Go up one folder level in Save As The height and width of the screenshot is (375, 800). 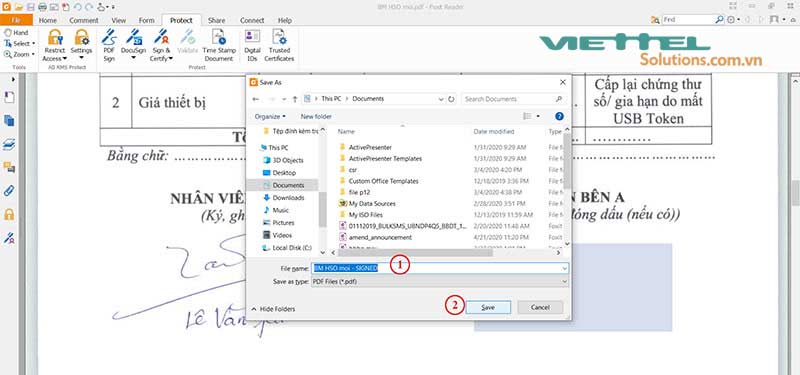pos(295,99)
